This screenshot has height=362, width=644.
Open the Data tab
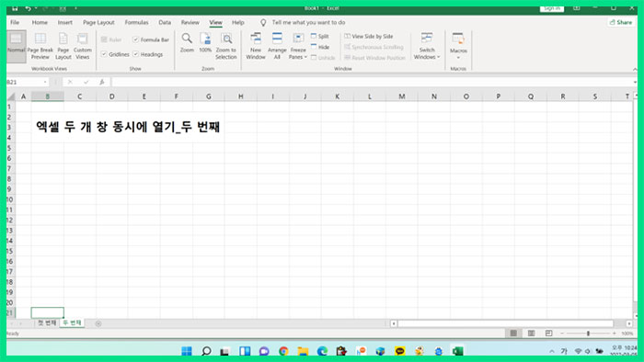pos(165,23)
